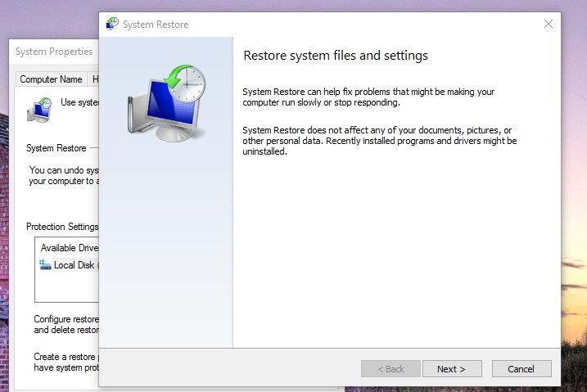Click the System Restore title bar text

click(x=156, y=25)
